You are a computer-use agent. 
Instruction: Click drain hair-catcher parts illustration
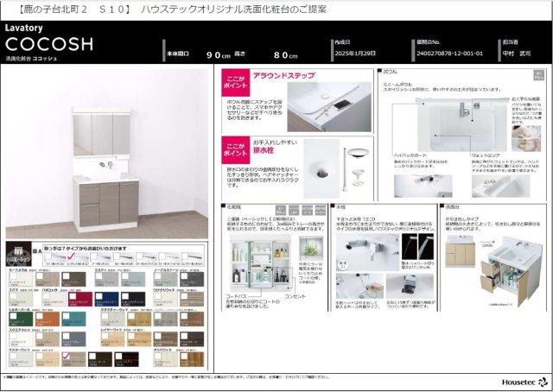pyautogui.click(x=356, y=168)
